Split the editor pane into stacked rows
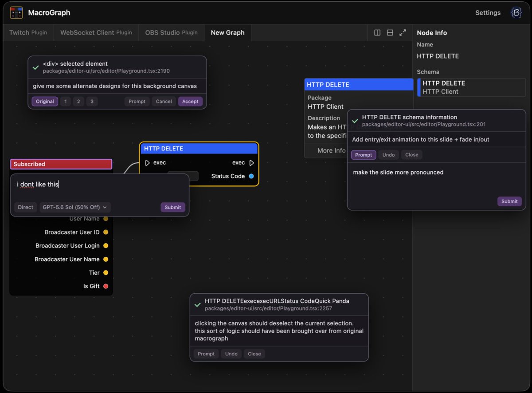The image size is (532, 393). coord(390,32)
